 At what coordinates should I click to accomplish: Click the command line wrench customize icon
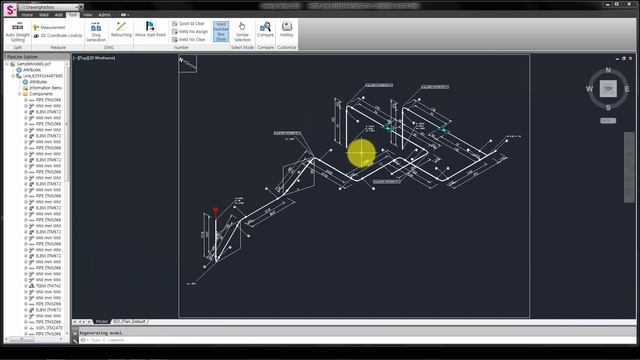tap(75, 340)
